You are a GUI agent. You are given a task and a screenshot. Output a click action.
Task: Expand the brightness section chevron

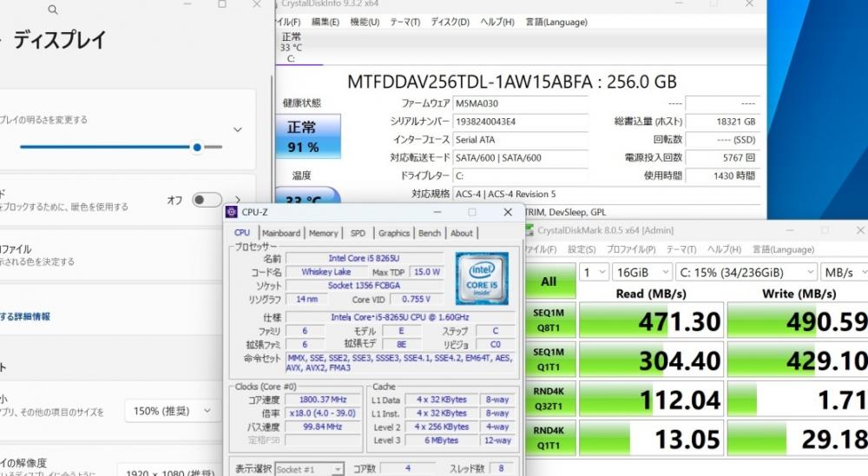(238, 129)
